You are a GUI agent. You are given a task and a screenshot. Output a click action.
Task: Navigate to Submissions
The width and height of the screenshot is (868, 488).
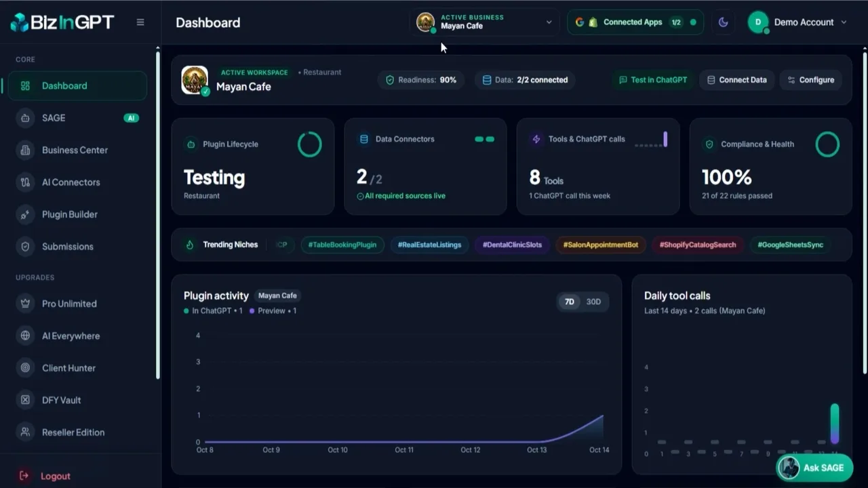click(77, 247)
